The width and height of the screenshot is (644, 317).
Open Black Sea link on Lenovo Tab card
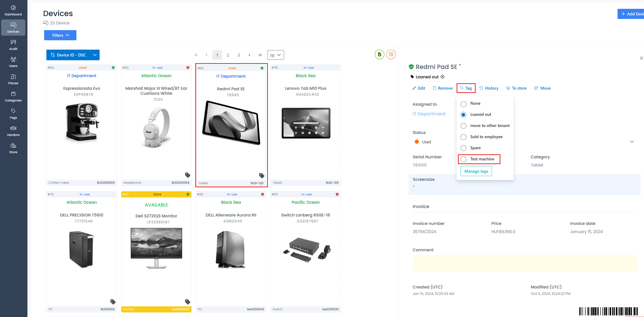(x=306, y=76)
